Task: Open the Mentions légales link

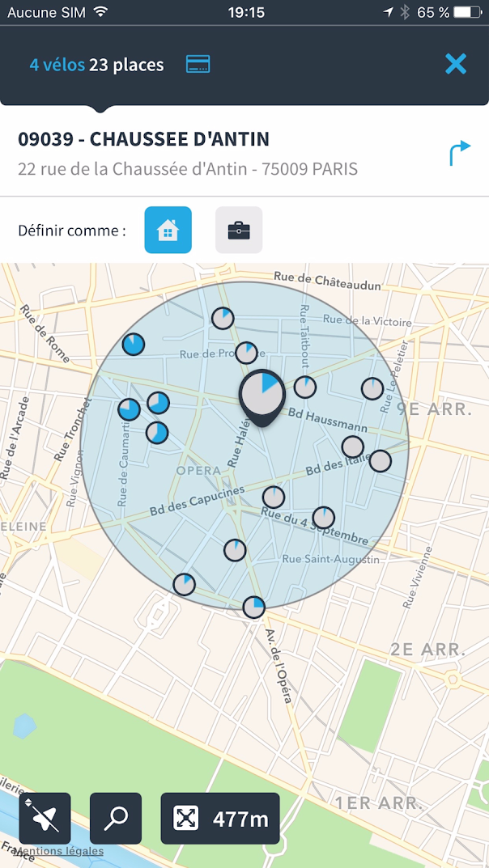Action: (58, 851)
